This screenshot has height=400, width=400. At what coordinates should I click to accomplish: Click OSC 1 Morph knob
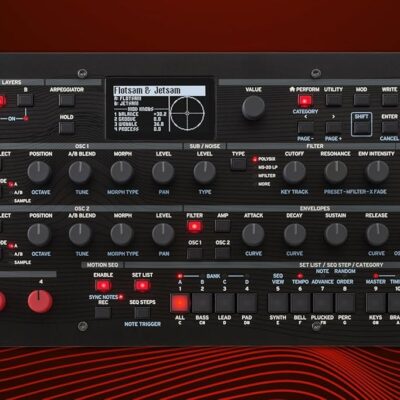click(x=122, y=172)
